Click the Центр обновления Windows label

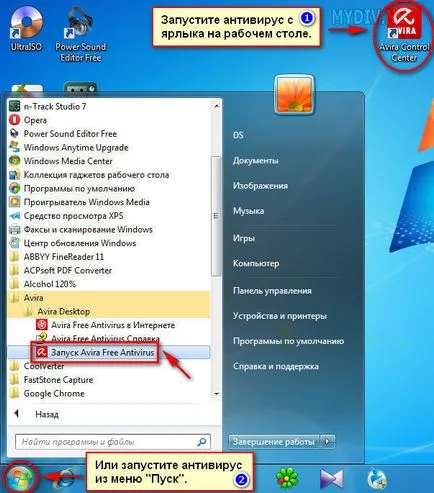pyautogui.click(x=80, y=243)
